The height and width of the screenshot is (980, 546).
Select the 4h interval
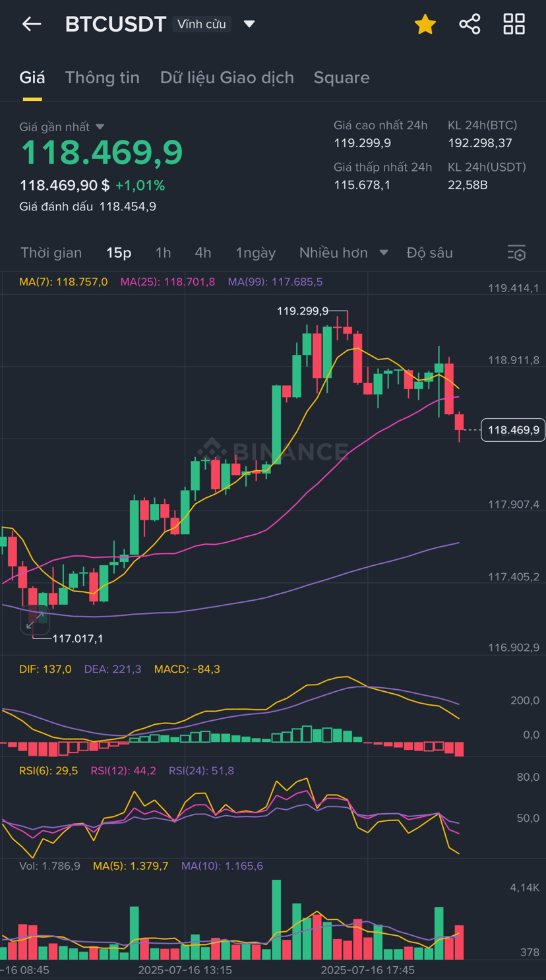tap(203, 253)
